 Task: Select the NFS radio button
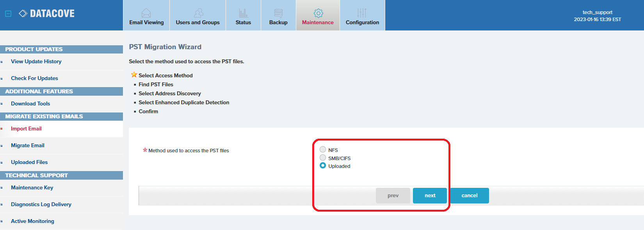323,150
